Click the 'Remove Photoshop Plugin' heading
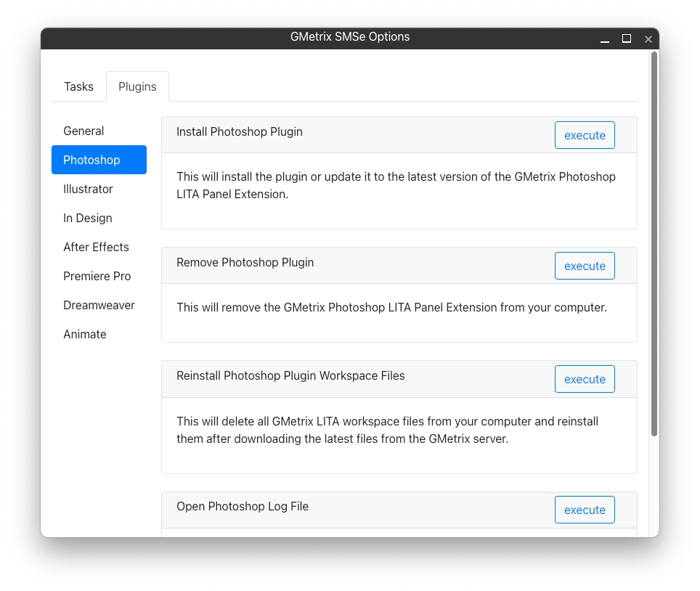This screenshot has height=591, width=700. tap(245, 263)
